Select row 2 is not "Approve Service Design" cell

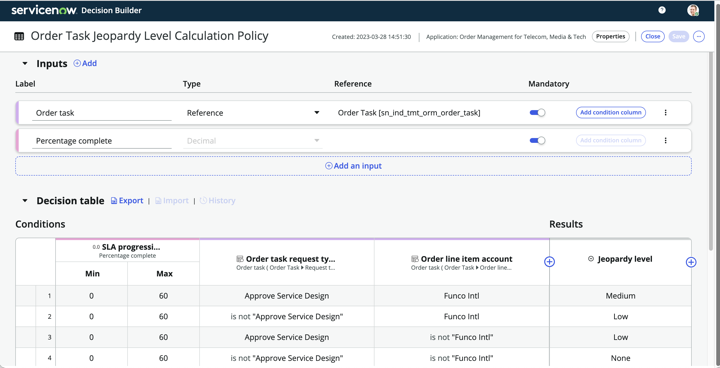tap(287, 317)
